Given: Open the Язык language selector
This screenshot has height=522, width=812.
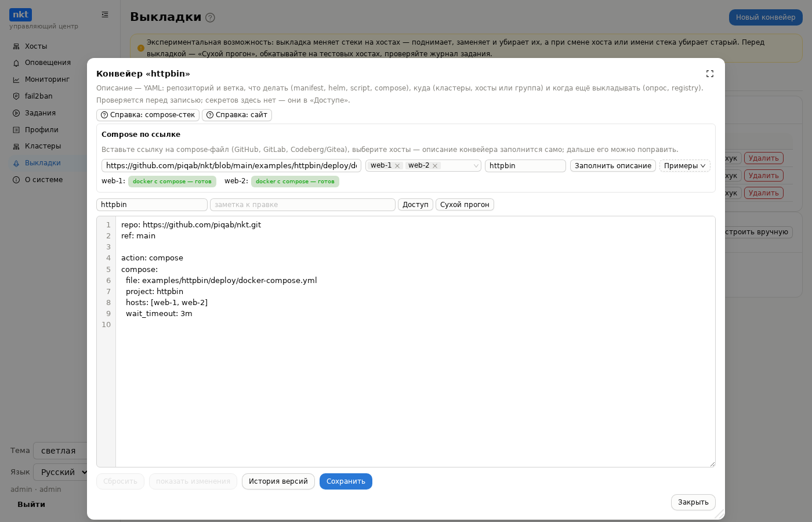Looking at the screenshot, I should point(61,472).
